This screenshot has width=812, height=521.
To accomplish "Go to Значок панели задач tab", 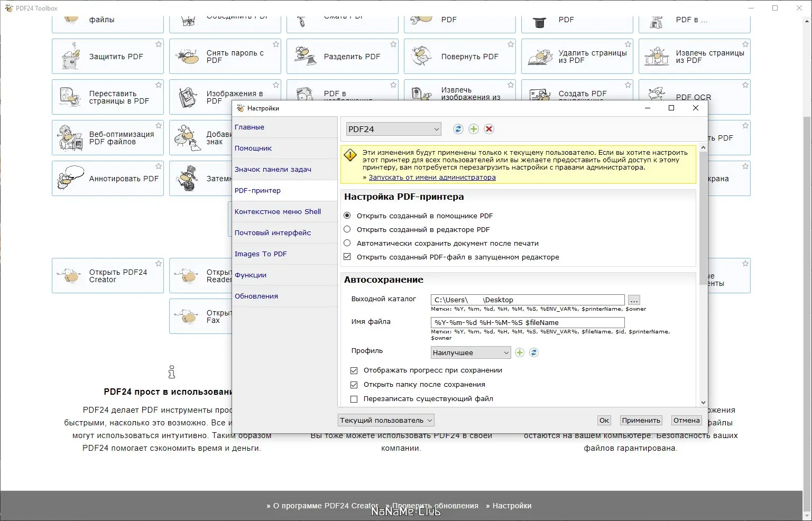I will (285, 170).
